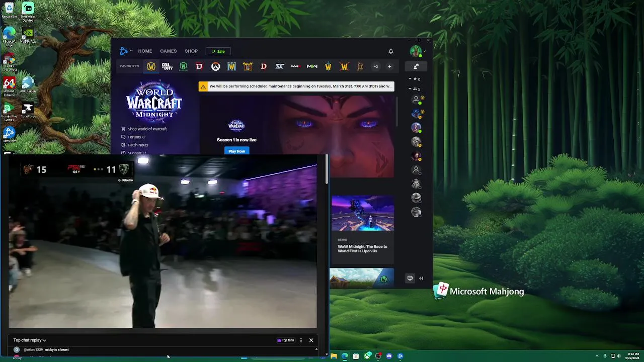Select Modern Warfare II icon in favorites

[312, 66]
